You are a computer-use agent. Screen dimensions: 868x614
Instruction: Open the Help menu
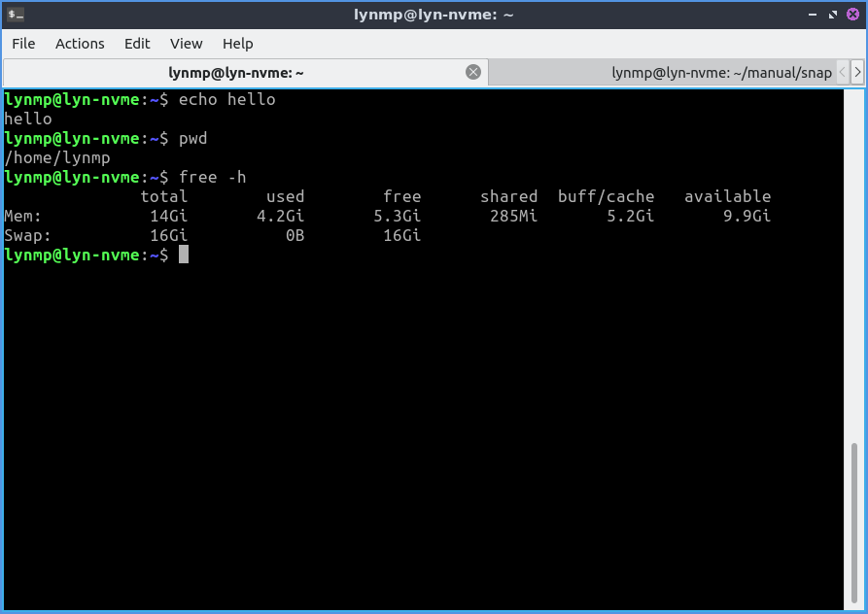click(x=237, y=44)
